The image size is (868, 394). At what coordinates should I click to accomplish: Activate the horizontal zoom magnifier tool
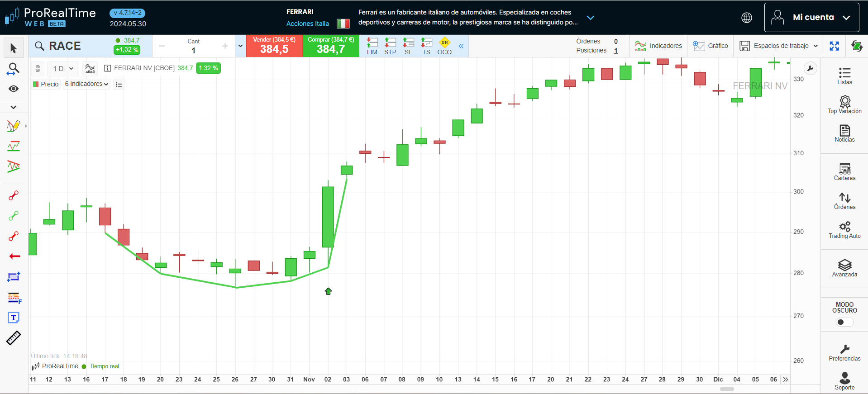point(14,69)
